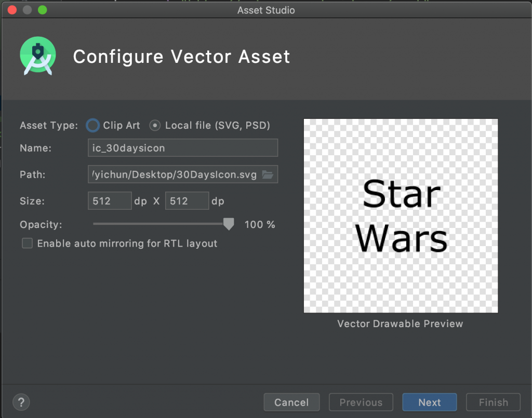Image resolution: width=532 pixels, height=418 pixels.
Task: Click the Previous button
Action: (x=361, y=402)
